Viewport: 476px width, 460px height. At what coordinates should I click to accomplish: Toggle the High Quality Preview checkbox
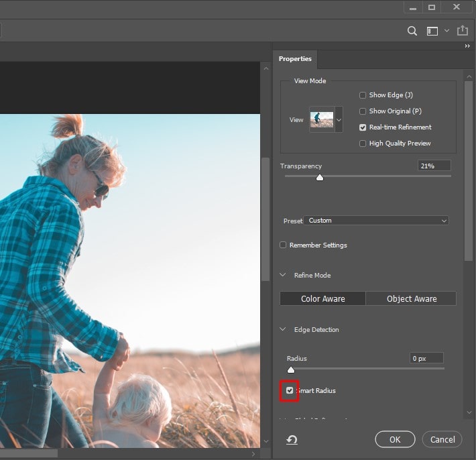tap(363, 143)
